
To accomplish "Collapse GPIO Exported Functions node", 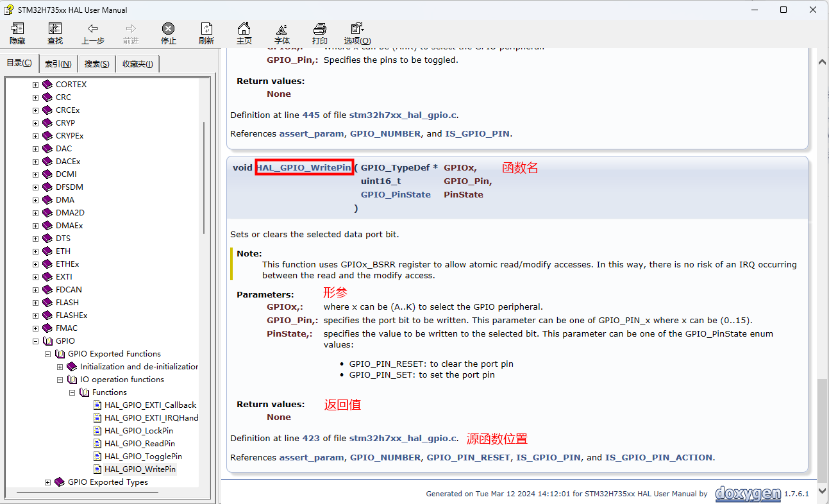I will point(47,354).
